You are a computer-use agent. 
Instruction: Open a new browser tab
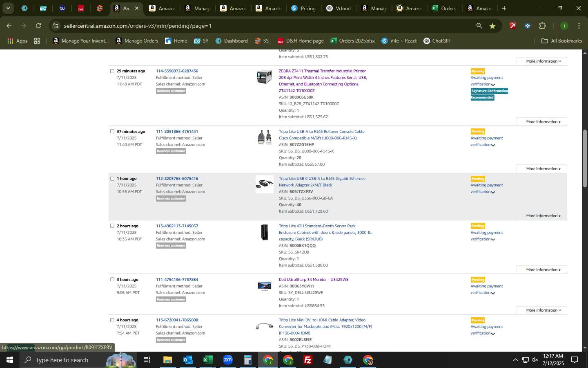pyautogui.click(x=504, y=8)
